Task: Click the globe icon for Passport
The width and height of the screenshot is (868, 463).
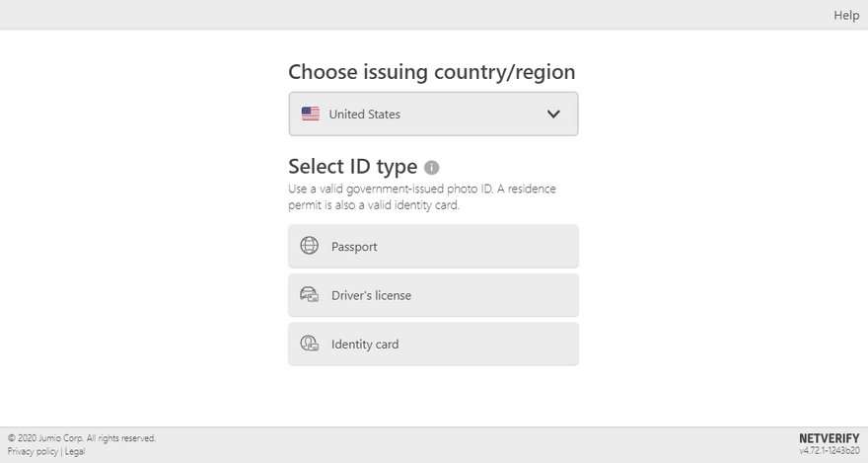Action: (309, 245)
